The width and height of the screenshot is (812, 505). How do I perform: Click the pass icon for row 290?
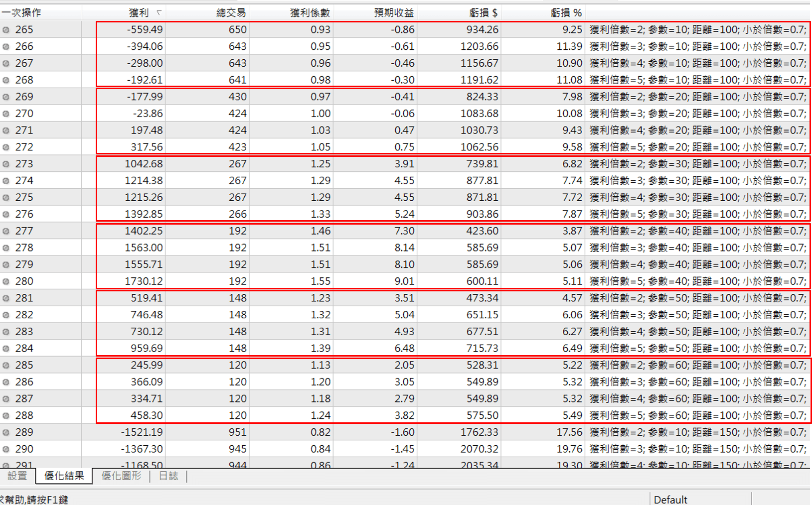[x=6, y=449]
